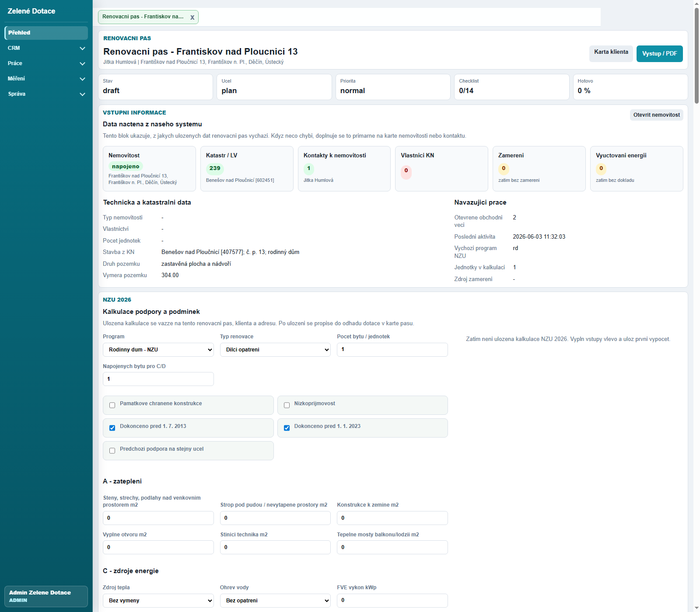Open Typ renovace dropdown Dilci opatreni
700x612 pixels.
click(x=275, y=350)
